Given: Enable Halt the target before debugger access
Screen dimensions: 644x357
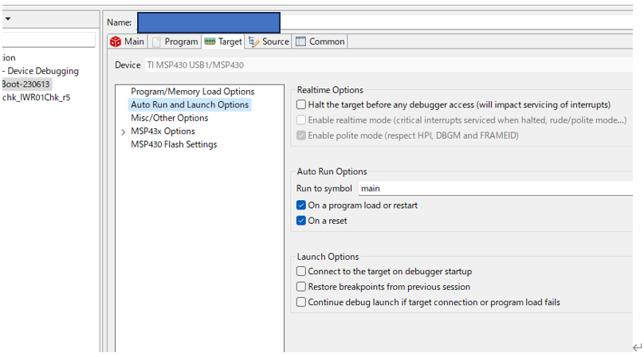Looking at the screenshot, I should 301,104.
